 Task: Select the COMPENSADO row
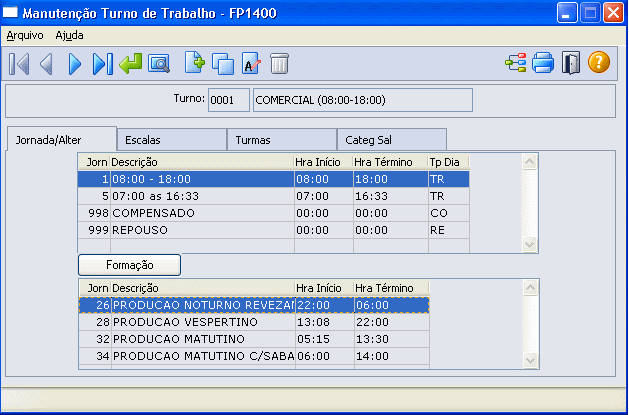pyautogui.click(x=274, y=213)
